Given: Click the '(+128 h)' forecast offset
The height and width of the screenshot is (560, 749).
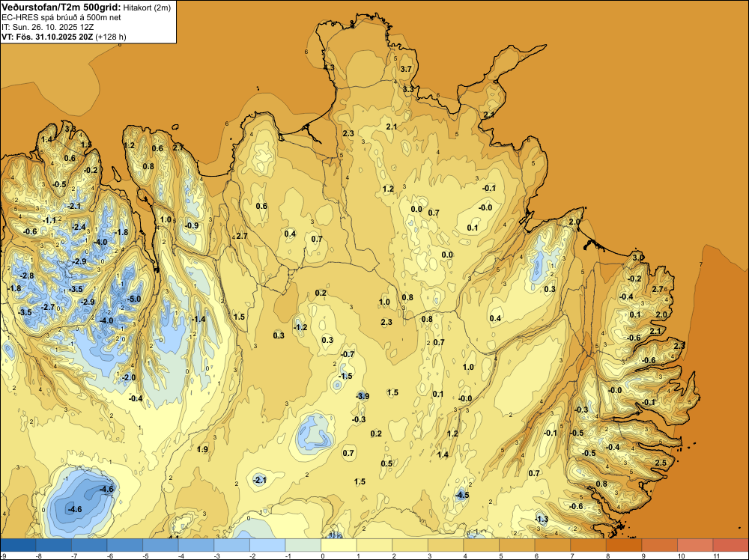Looking at the screenshot, I should tap(111, 37).
